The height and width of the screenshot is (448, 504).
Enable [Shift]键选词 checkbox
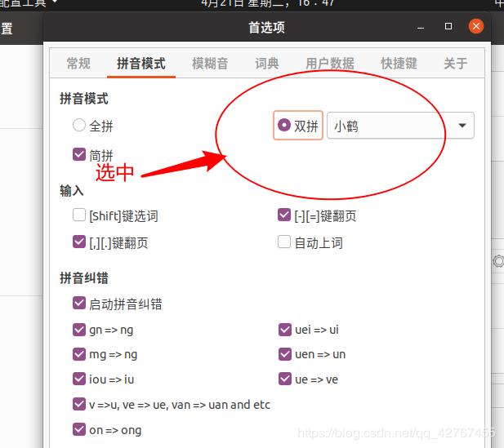79,215
